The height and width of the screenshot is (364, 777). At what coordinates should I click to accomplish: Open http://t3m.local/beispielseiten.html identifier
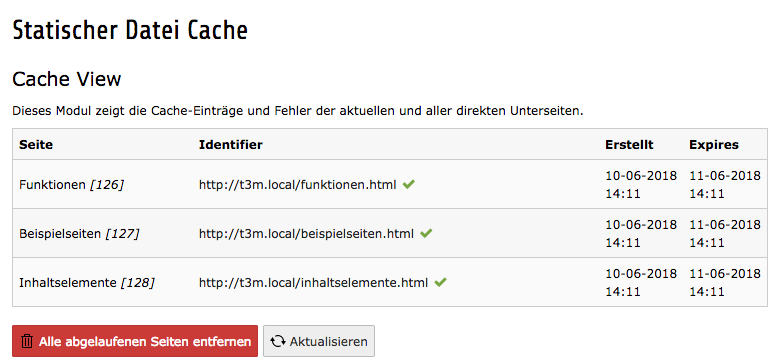(306, 233)
